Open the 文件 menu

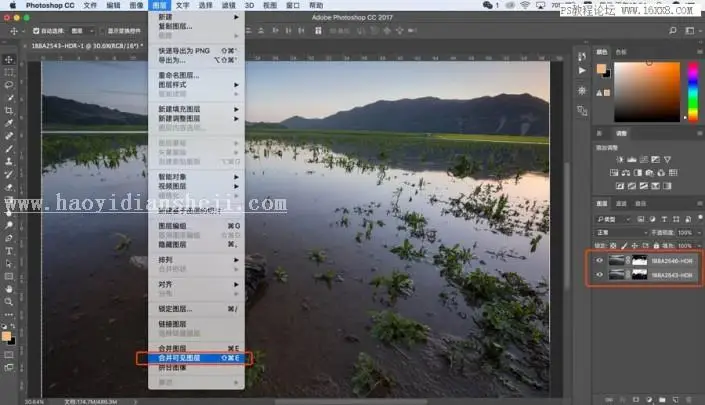(90, 5)
